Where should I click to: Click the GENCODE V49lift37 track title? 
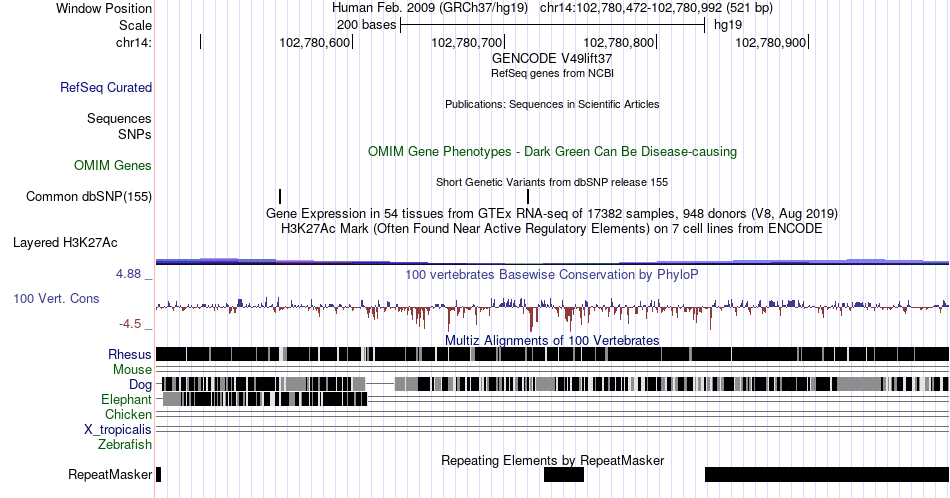point(552,59)
